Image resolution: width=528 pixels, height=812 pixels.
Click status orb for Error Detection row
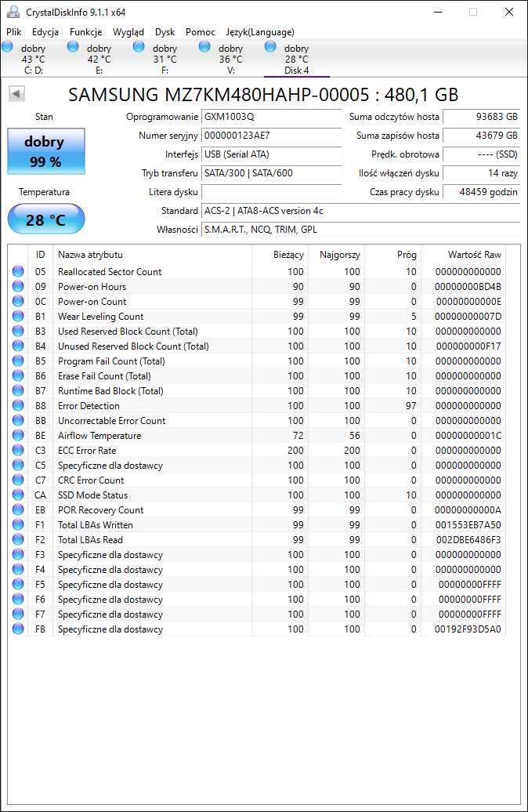coord(18,405)
